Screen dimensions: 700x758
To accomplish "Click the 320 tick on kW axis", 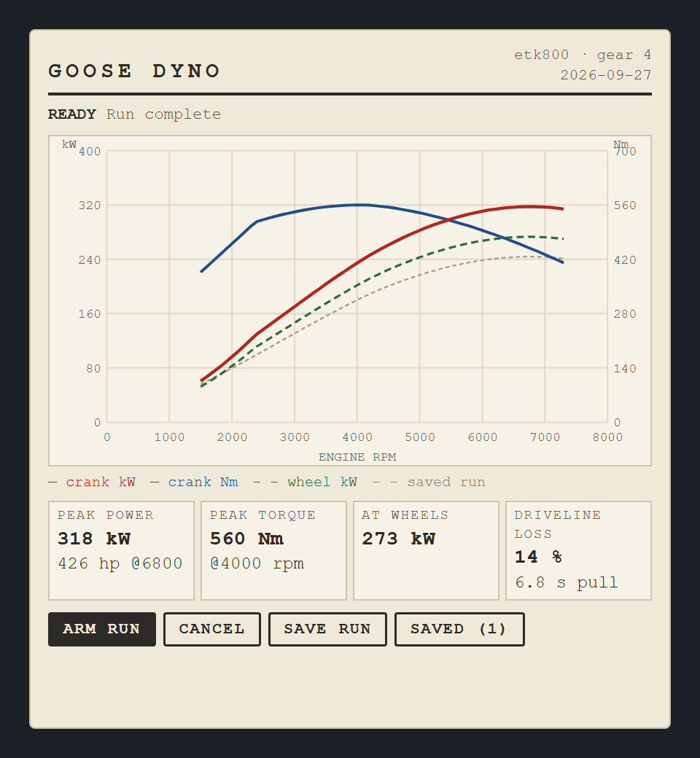I will coord(90,206).
